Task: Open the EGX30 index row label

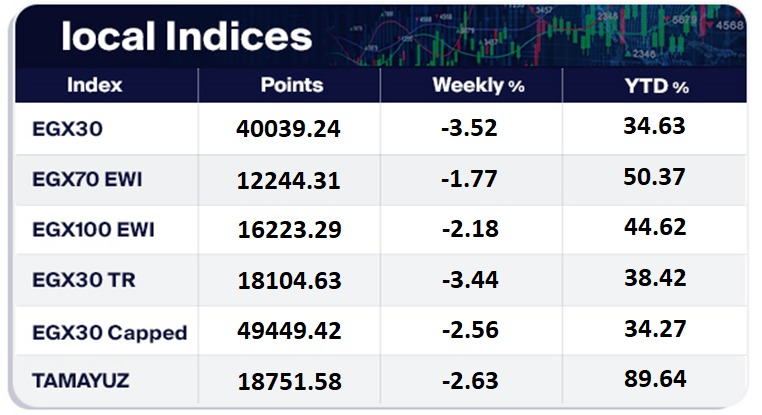Action: pos(67,128)
